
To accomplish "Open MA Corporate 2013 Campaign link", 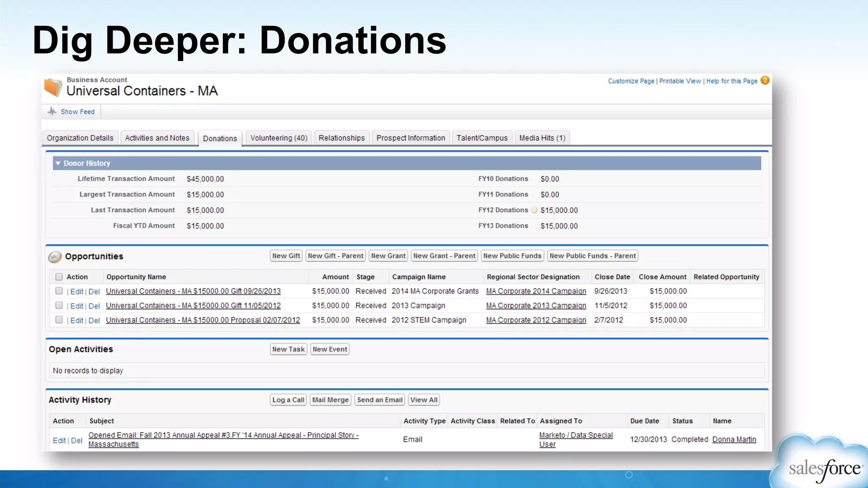I will point(536,305).
